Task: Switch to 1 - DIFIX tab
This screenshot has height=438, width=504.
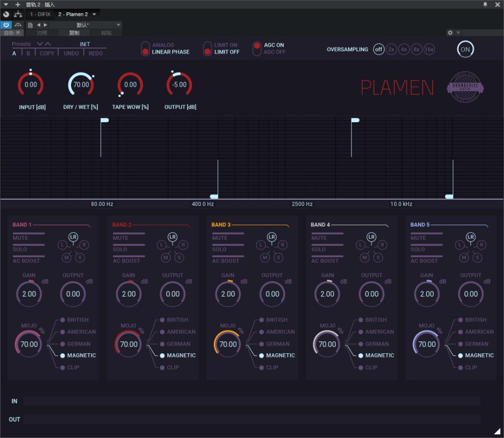Action: 40,14
